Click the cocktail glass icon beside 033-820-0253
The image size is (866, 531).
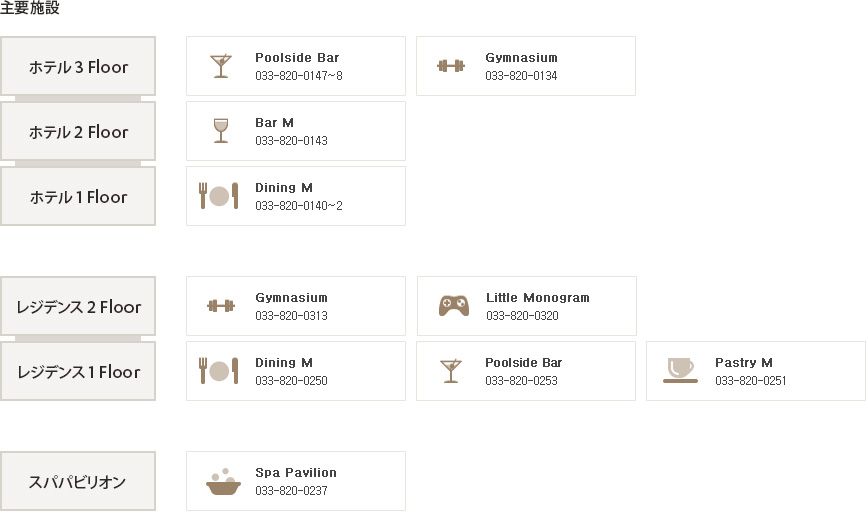(x=451, y=371)
